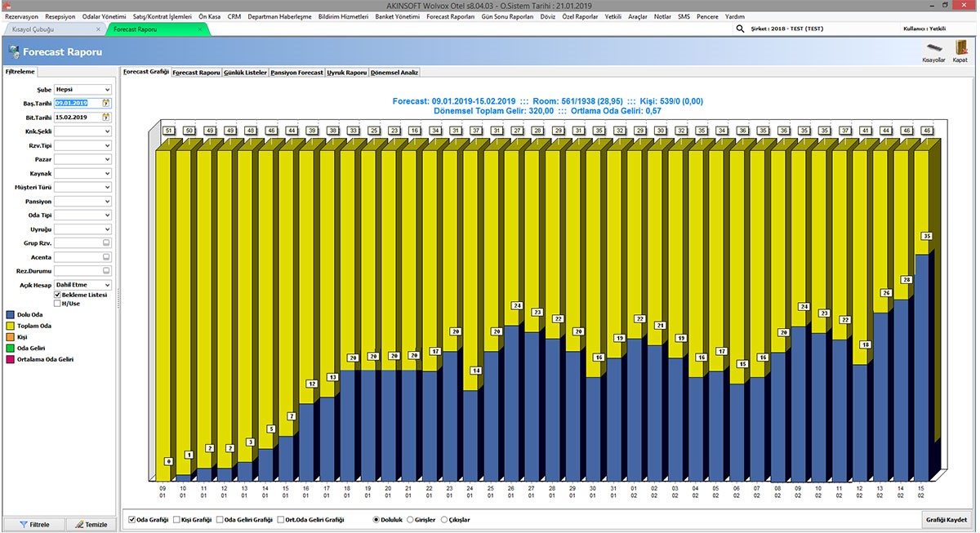This screenshot has height=533, width=980.
Task: Click the blue Dolu Oda legend swatch
Action: pos(10,314)
